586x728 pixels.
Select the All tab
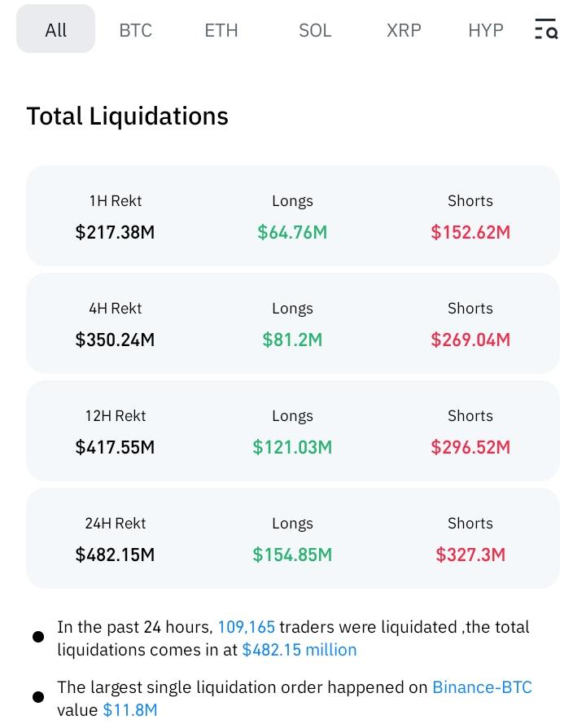pos(55,29)
